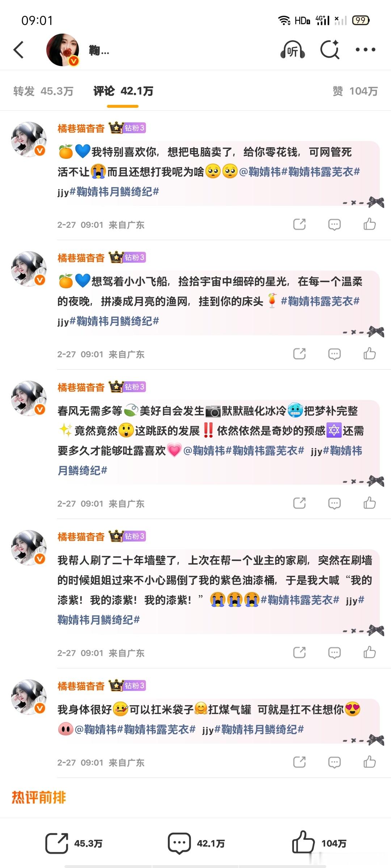Reply to the small spaceship comment
The image size is (391, 868).
[x=335, y=354]
